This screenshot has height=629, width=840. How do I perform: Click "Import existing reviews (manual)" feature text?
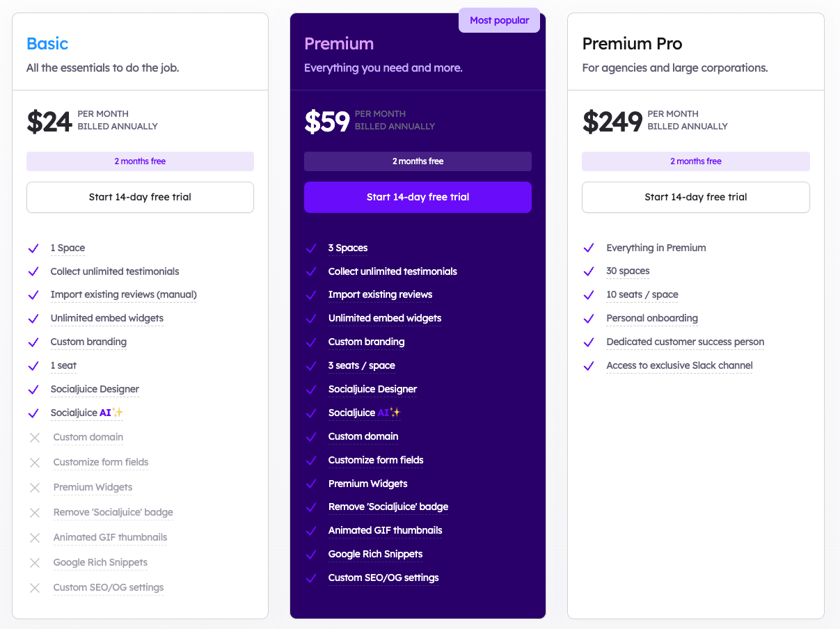(123, 294)
